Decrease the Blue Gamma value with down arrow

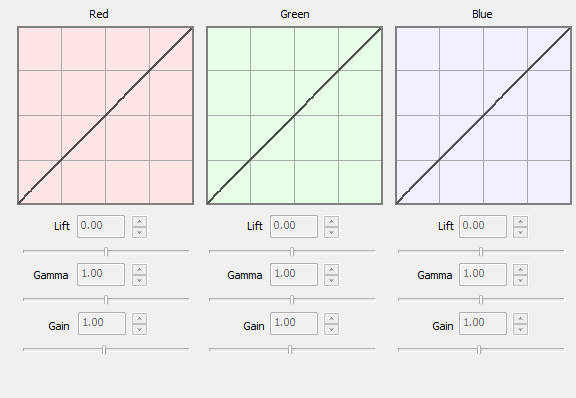(521, 281)
